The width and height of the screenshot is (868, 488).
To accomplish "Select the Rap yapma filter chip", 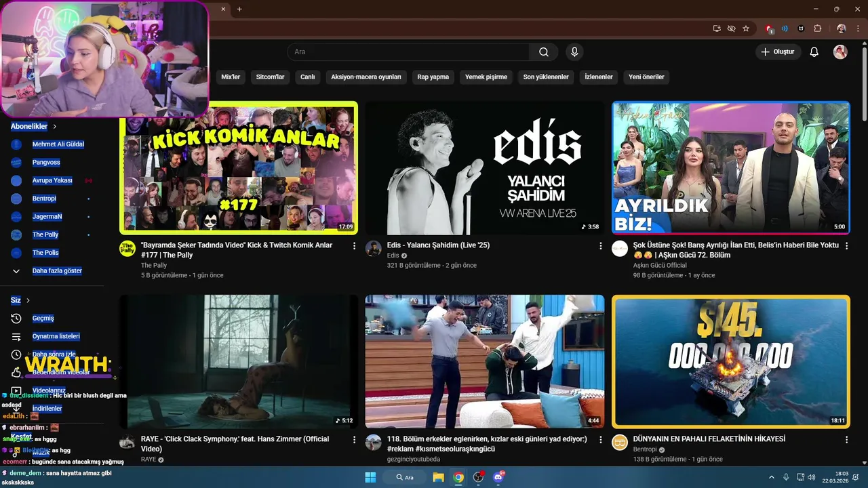I will pyautogui.click(x=433, y=77).
